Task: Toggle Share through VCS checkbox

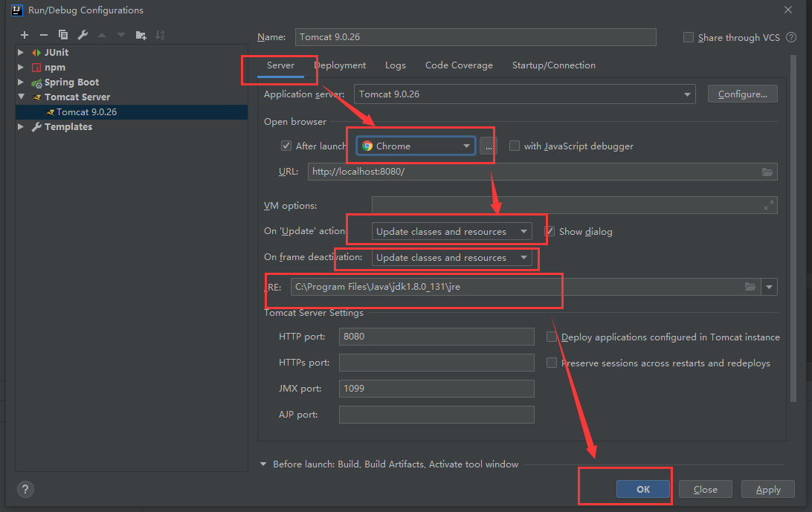Action: click(x=689, y=37)
